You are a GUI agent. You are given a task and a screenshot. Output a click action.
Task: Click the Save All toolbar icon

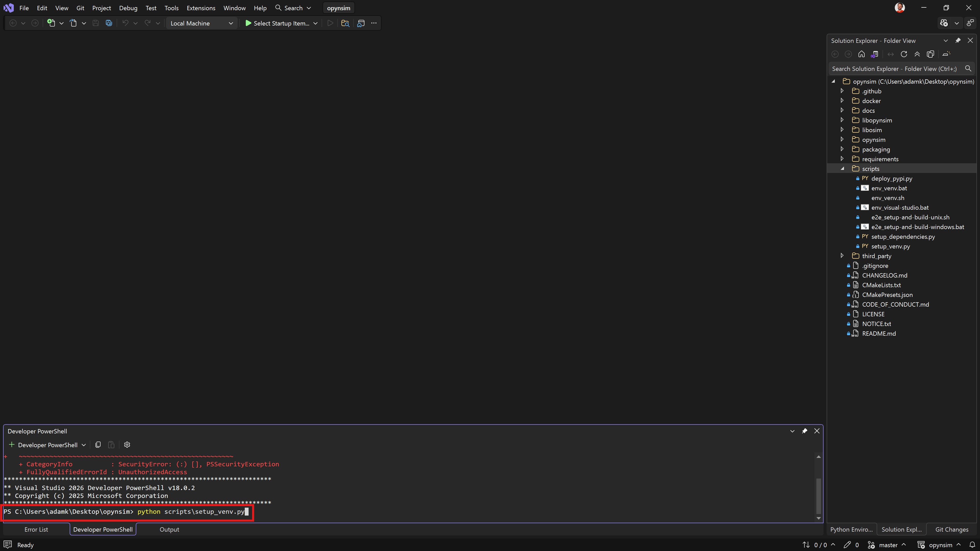click(109, 23)
